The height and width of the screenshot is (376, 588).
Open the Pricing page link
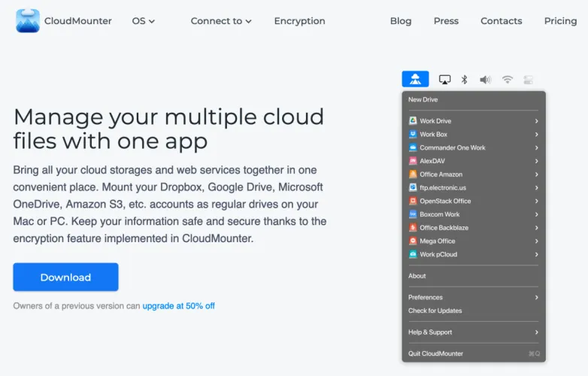(x=560, y=21)
